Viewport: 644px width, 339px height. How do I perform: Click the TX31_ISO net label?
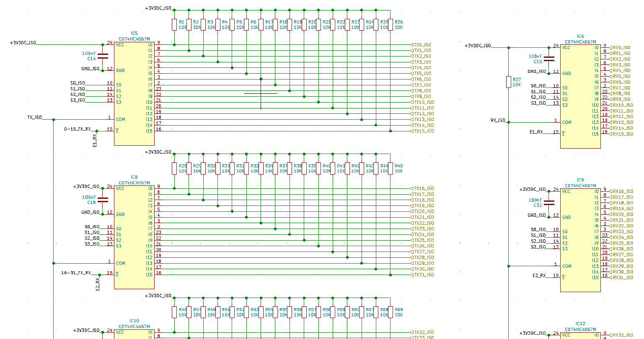[x=423, y=275]
